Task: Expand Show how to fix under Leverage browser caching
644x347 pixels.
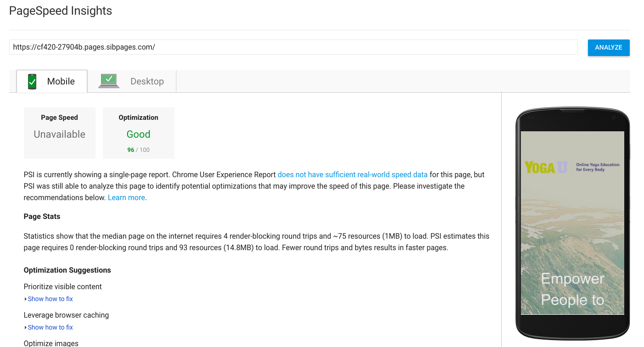Action: click(50, 327)
